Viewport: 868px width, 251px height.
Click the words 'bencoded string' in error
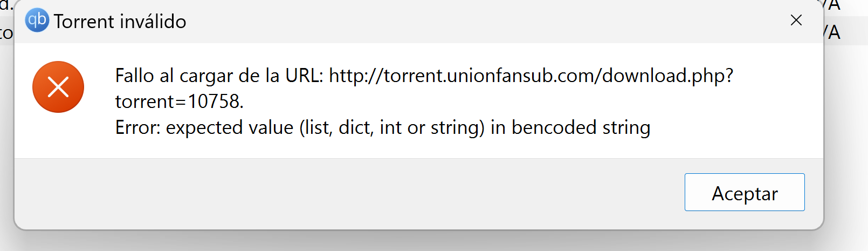(581, 128)
